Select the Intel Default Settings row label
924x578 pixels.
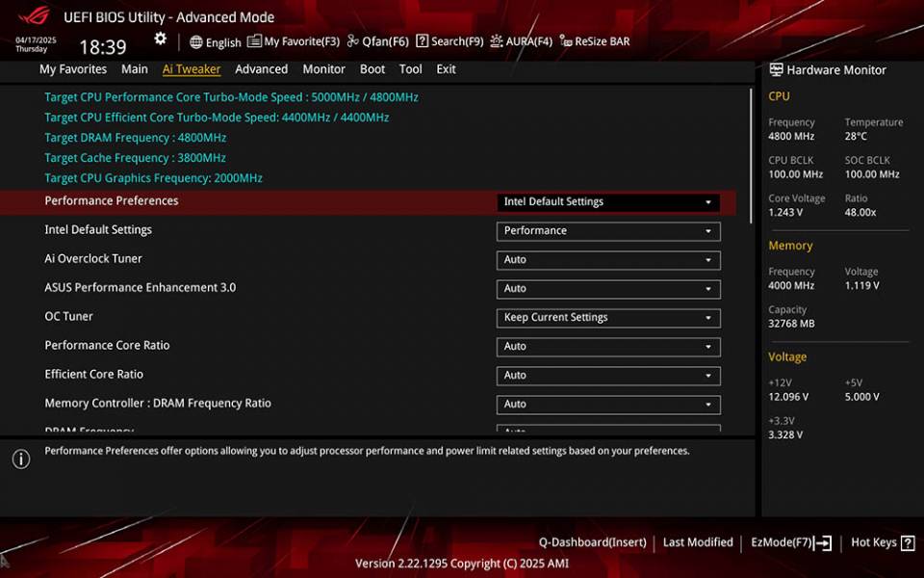click(98, 229)
